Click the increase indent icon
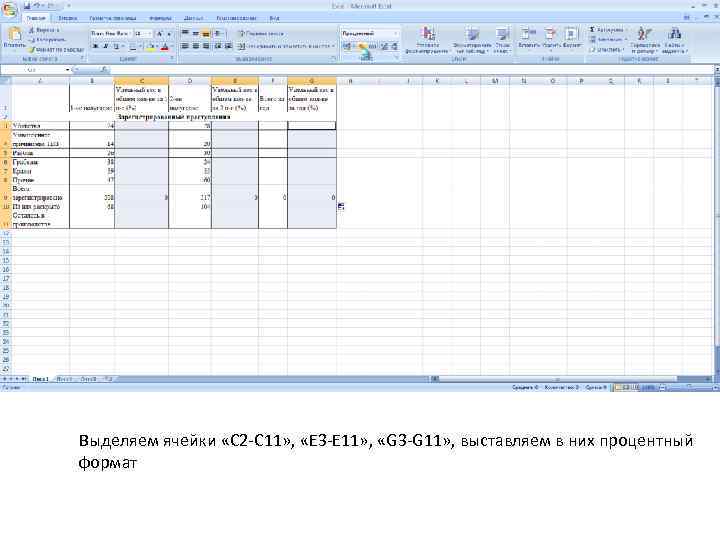The height and width of the screenshot is (540, 720). coord(228,46)
